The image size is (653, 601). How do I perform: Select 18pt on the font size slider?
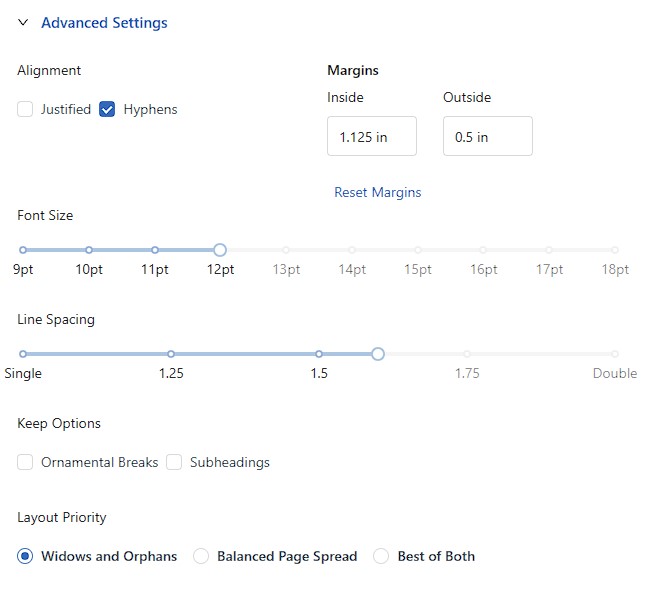point(615,250)
